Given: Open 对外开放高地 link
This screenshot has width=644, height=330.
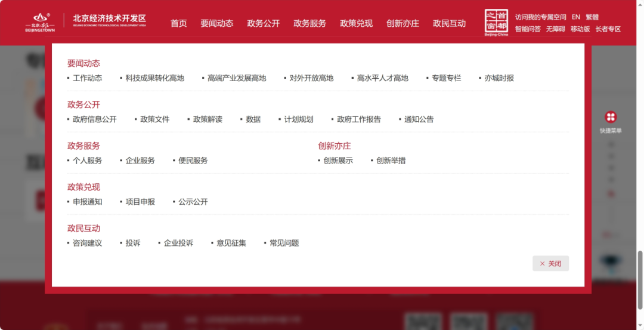Looking at the screenshot, I should (x=311, y=78).
